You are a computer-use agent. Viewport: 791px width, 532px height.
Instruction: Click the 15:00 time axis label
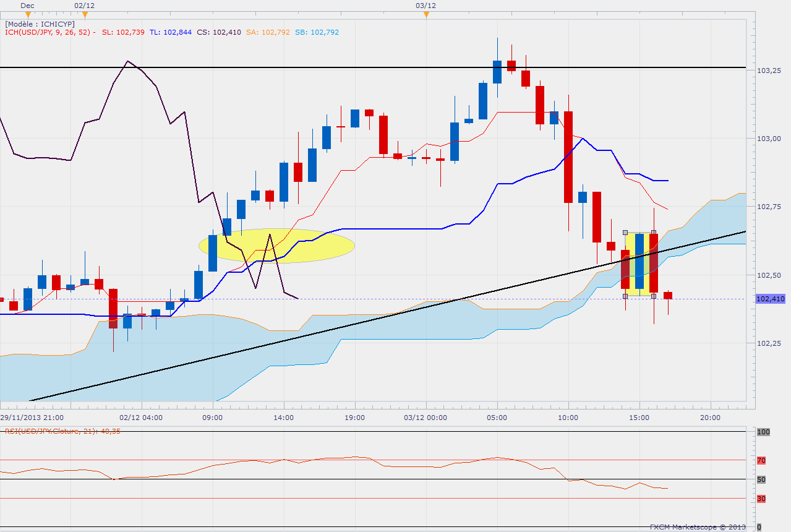point(639,418)
